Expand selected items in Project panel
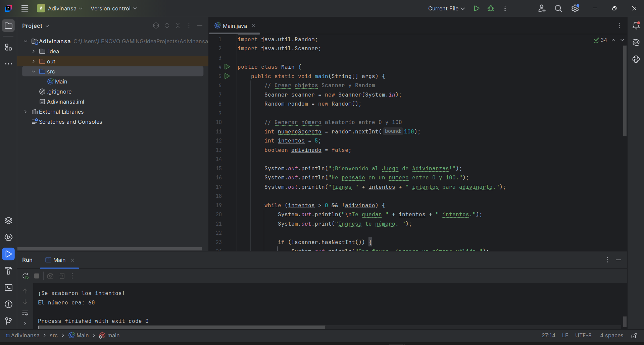Image resolution: width=644 pixels, height=345 pixels. tap(167, 25)
